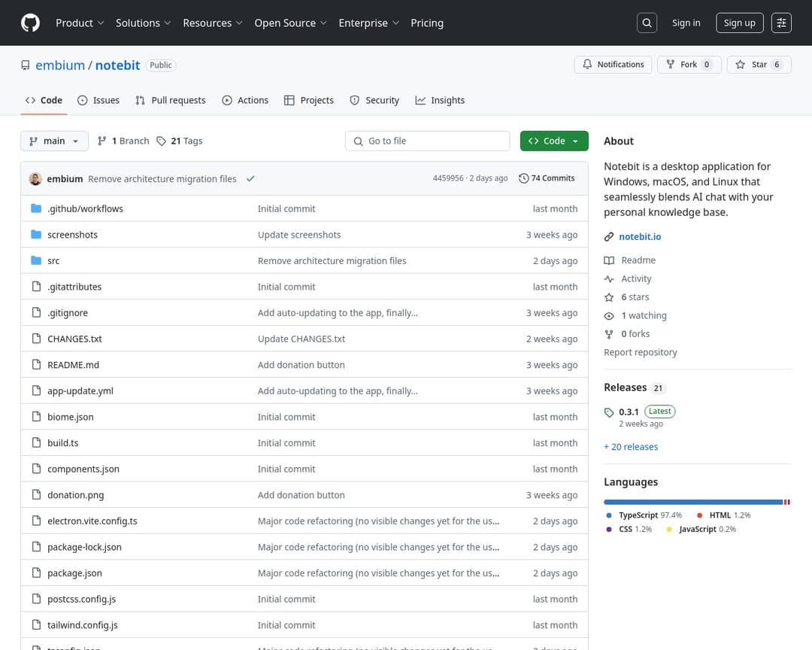Expand the Open Source menu
Screen dimensions: 812x650
click(290, 23)
